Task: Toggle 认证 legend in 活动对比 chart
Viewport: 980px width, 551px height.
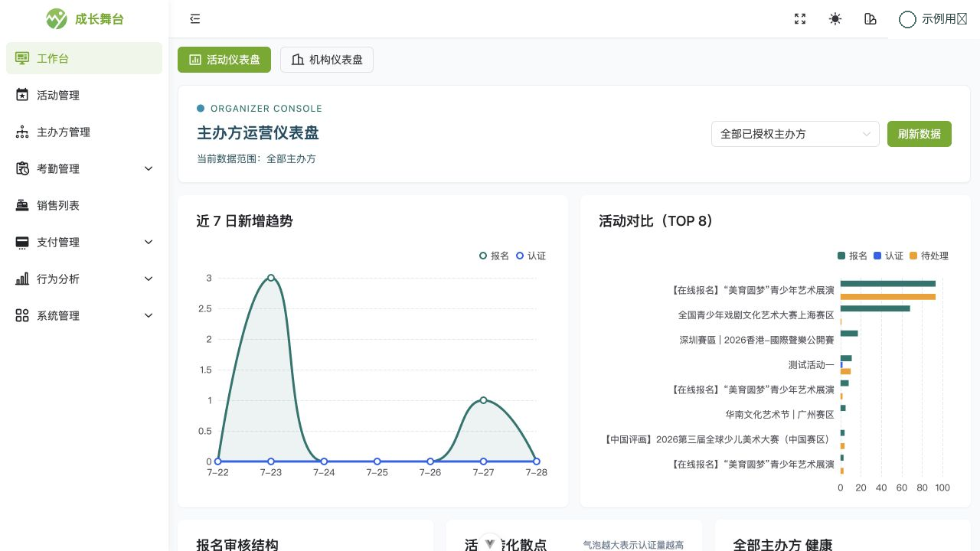Action: point(888,256)
